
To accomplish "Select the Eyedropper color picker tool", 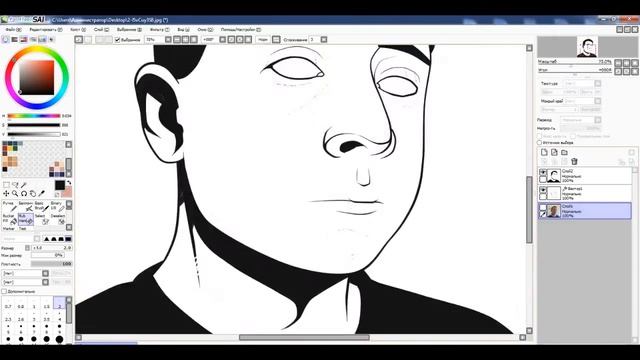I will tap(41, 193).
